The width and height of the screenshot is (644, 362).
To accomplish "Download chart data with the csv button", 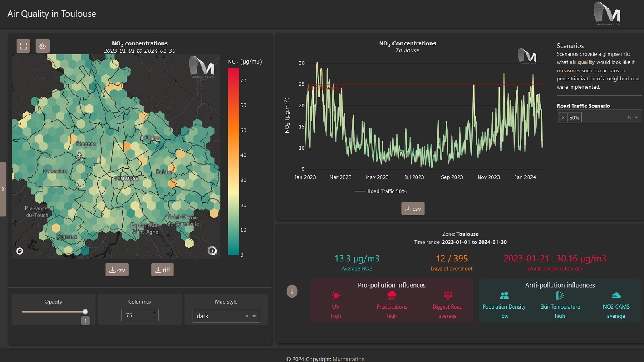I will pos(413,208).
